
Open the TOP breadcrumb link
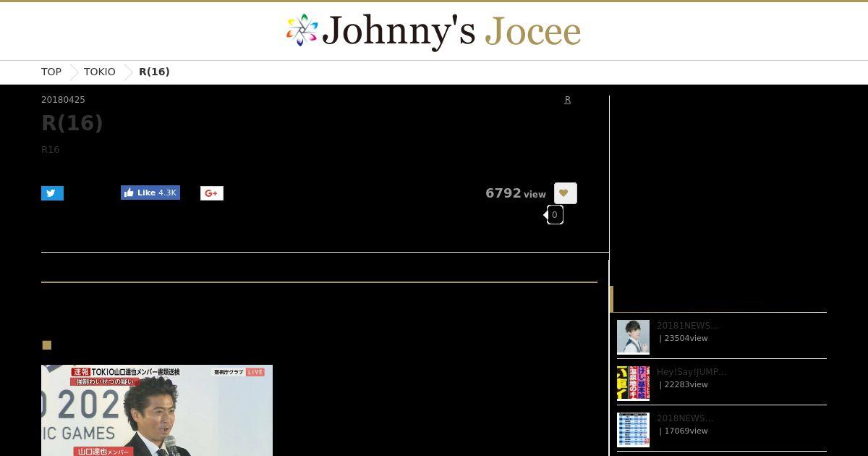point(51,72)
